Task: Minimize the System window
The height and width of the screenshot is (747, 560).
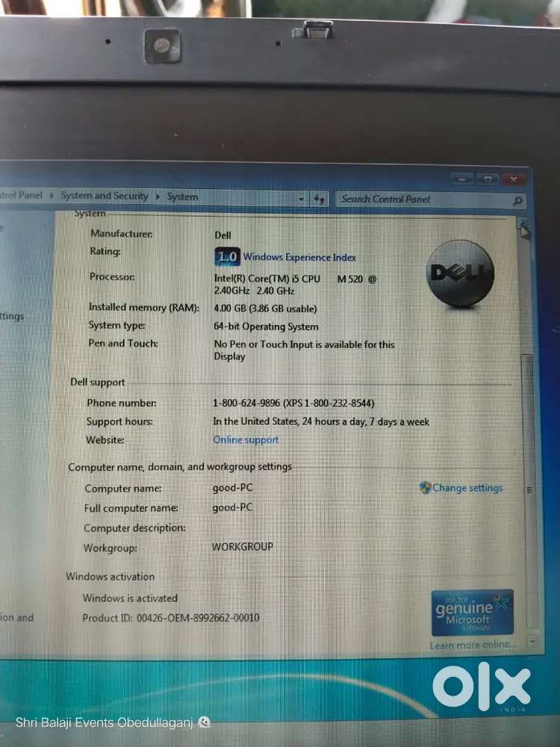Action: coord(462,179)
